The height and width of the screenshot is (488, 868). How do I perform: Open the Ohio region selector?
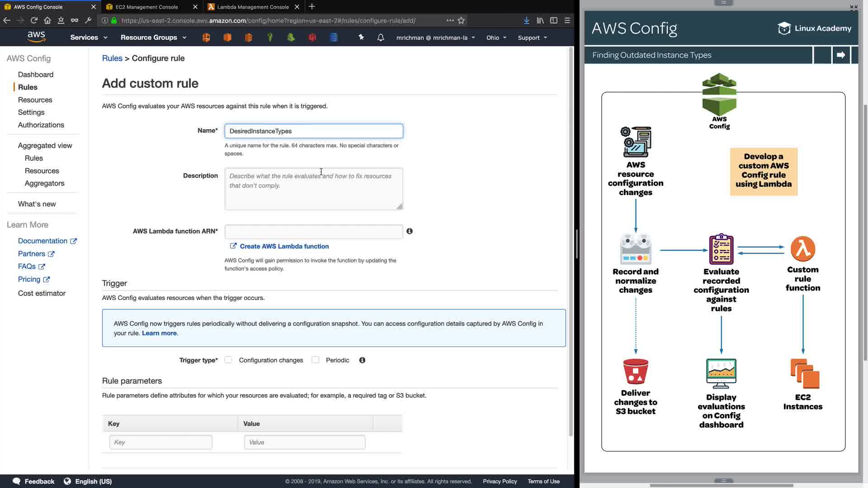click(496, 38)
